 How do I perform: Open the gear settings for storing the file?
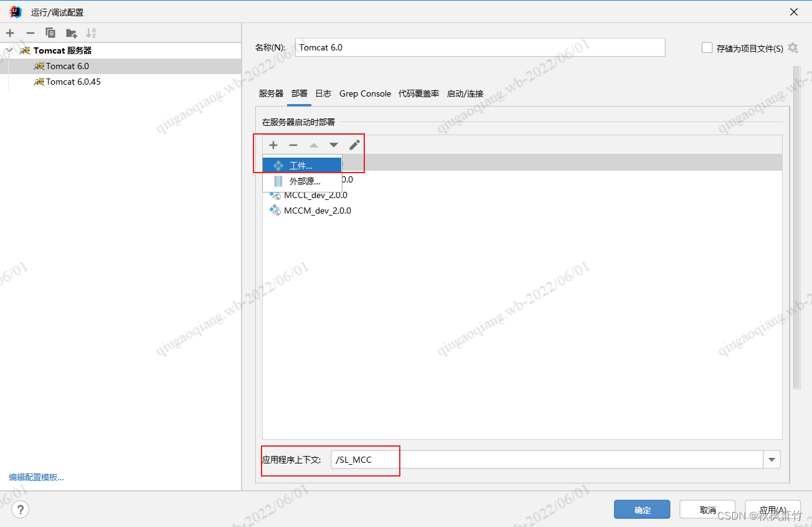pos(793,48)
